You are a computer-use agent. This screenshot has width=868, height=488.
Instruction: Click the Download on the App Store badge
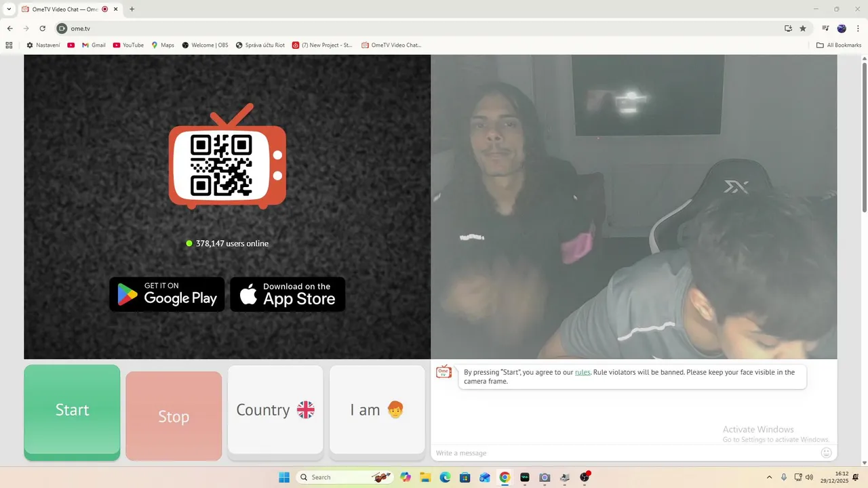point(288,294)
